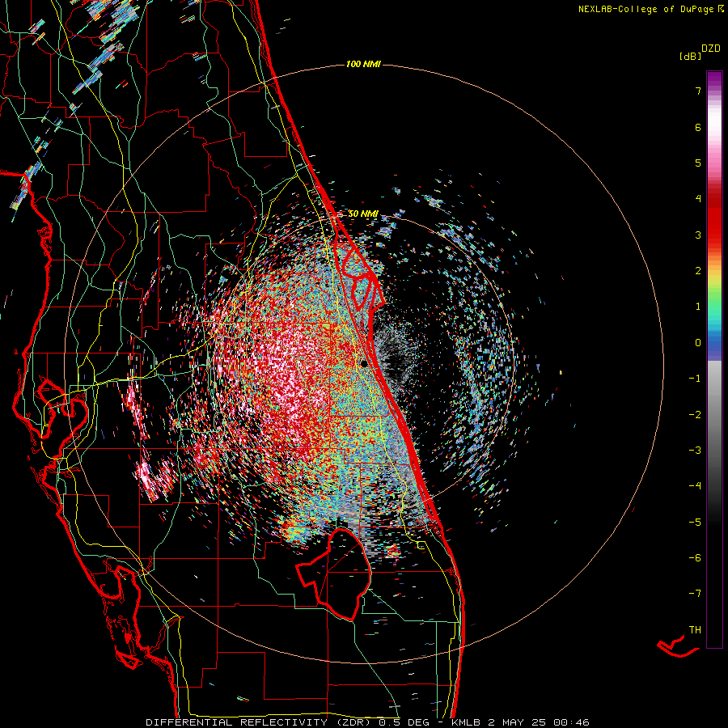Click the 7 value on the dB scale
Screen dimensions: 728x728
[698, 91]
